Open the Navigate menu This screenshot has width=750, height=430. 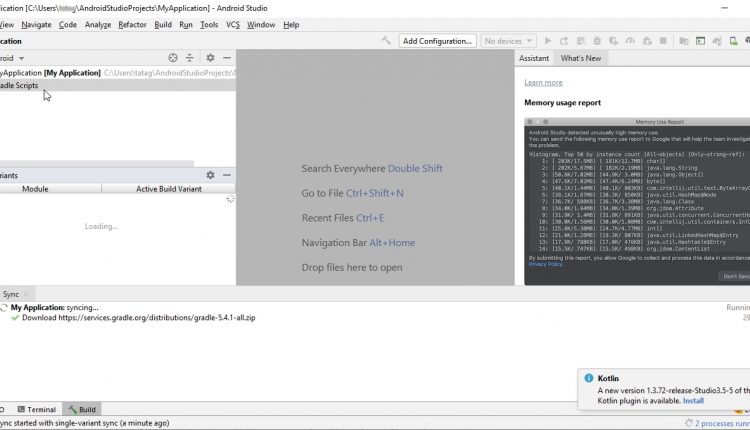(x=36, y=25)
